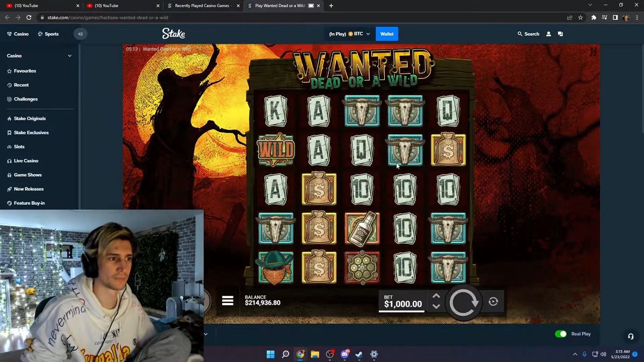Image resolution: width=644 pixels, height=362 pixels.
Task: Open the Stake user profile icon
Action: tap(548, 34)
